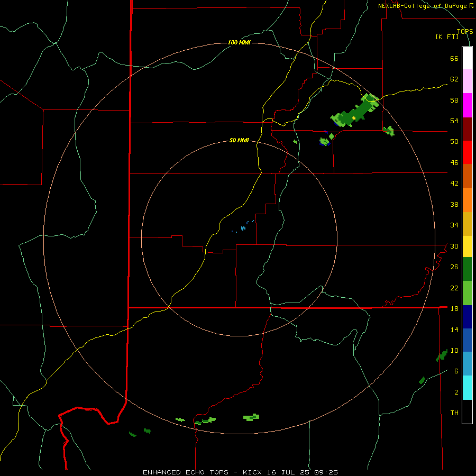Click the legend value 62
476x476 pixels.
(x=454, y=79)
